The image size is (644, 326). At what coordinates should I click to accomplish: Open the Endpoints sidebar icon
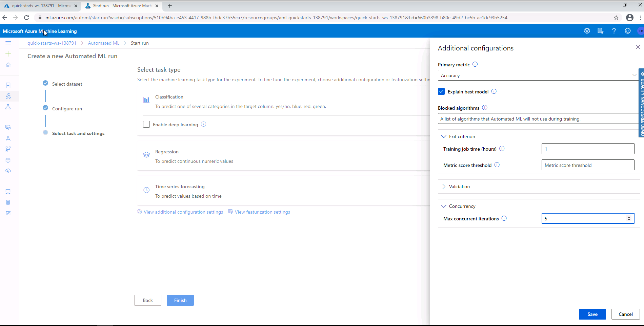[x=8, y=171]
